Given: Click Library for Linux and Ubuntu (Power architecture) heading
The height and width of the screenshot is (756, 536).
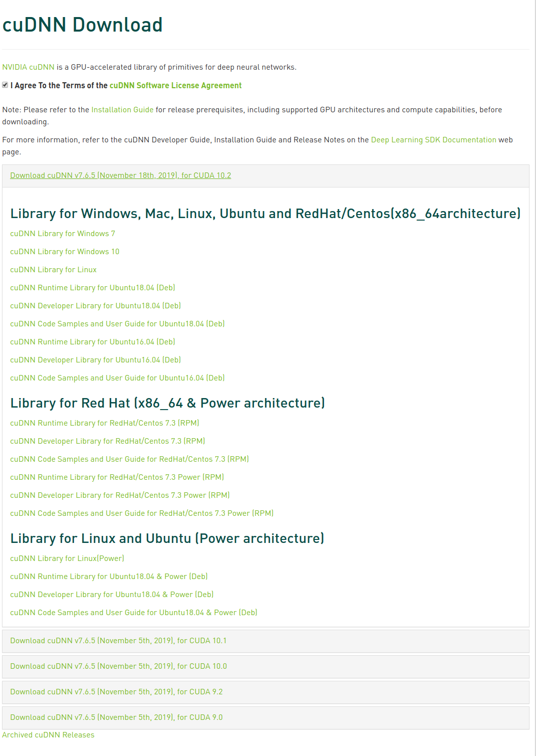Looking at the screenshot, I should point(167,538).
